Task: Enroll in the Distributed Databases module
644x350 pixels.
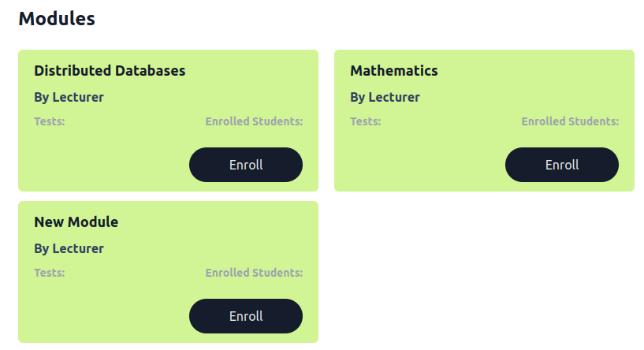Action: coord(246,165)
